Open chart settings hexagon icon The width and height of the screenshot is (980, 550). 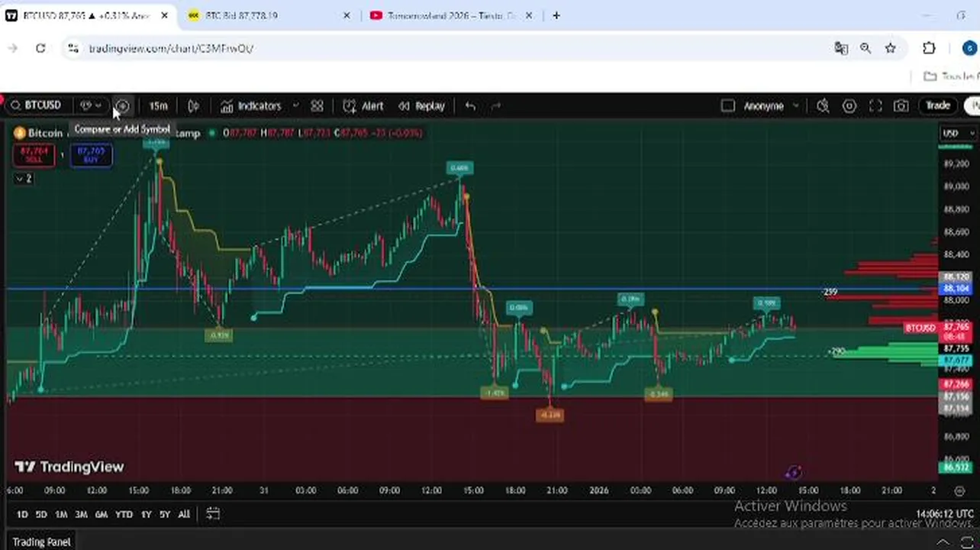[x=849, y=106]
